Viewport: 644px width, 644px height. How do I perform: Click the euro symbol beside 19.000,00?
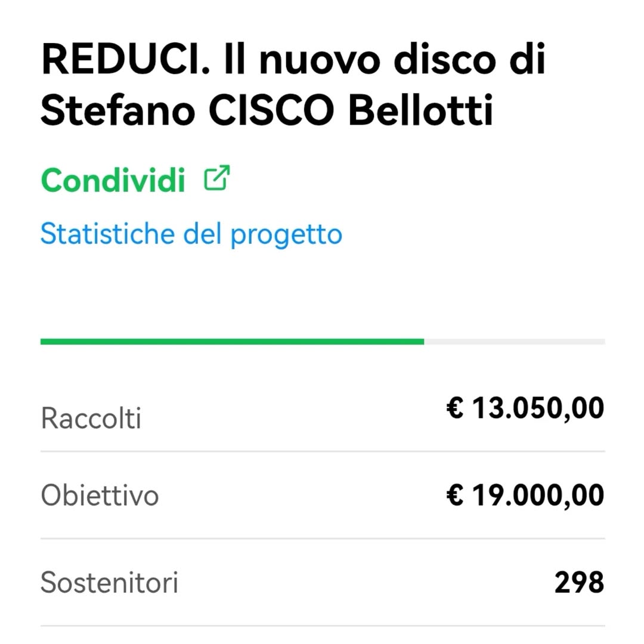click(455, 496)
